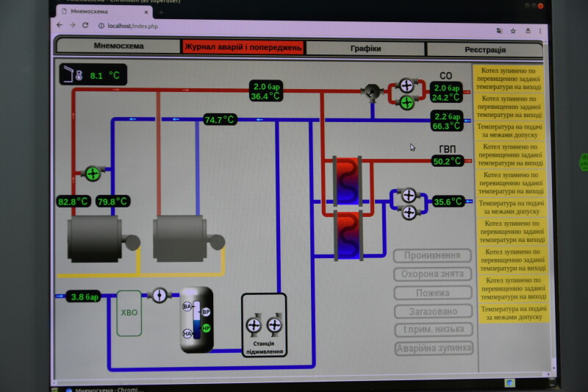
Task: Open the Реєстрація tab
Action: click(485, 49)
